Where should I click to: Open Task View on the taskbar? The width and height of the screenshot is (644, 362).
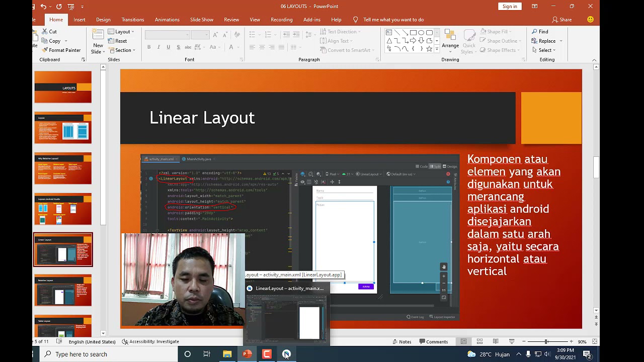point(207,354)
